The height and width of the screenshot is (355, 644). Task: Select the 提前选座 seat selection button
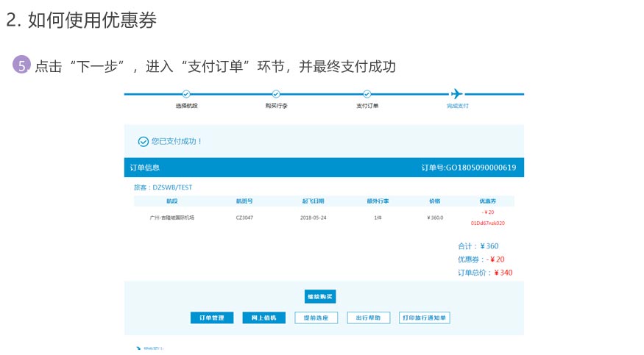click(x=316, y=318)
